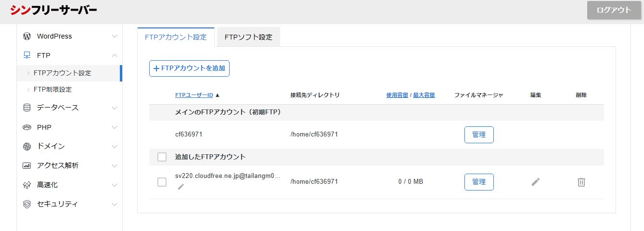Viewport: 644px width, 231px height.
Task: Click /home/cf636971 directory in sv220 account row
Action: [x=314, y=182]
